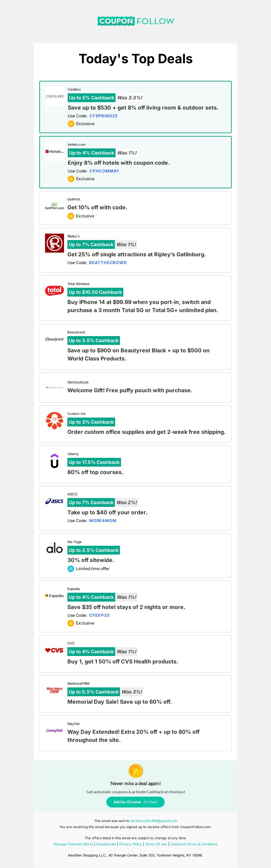Click the gold coin icon above Never miss a deal
This screenshot has width=271, height=868.
click(135, 771)
